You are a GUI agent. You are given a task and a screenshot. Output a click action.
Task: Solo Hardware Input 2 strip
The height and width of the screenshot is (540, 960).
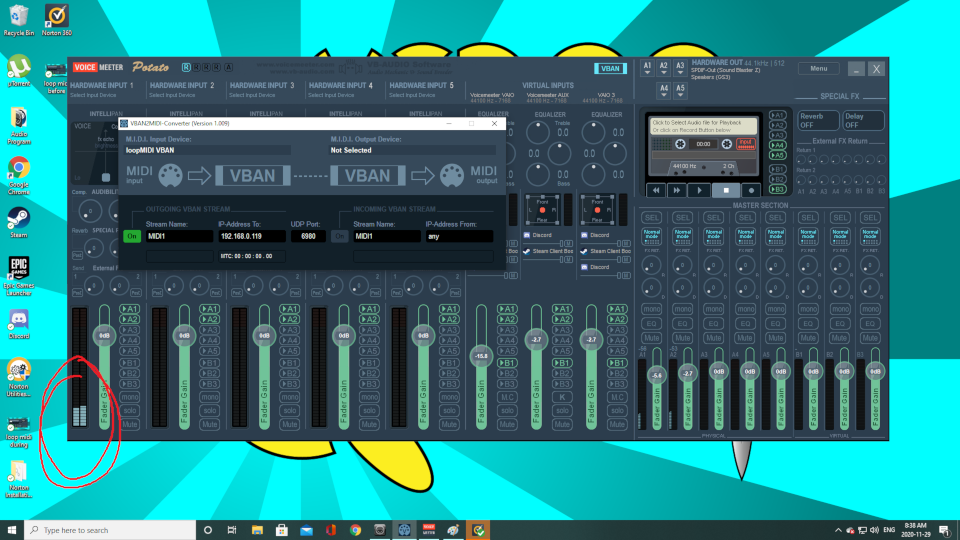click(x=209, y=410)
